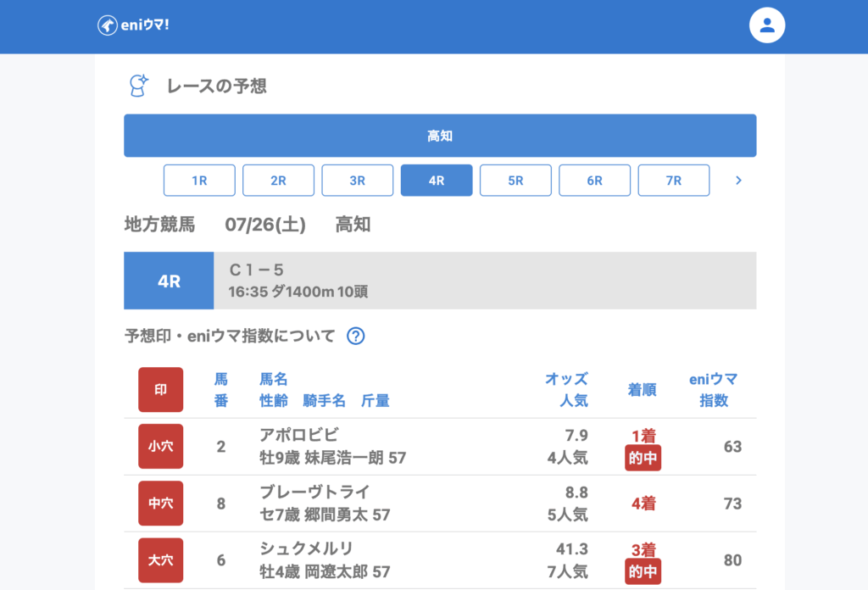Click the race prediction head icon
Image resolution: width=868 pixels, height=590 pixels.
(137, 86)
